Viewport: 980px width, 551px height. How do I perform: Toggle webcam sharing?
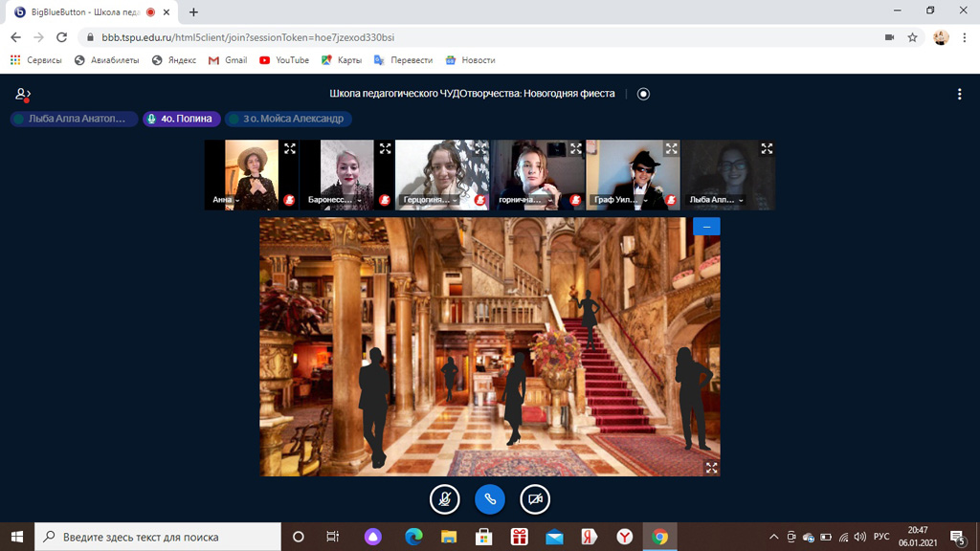point(535,498)
